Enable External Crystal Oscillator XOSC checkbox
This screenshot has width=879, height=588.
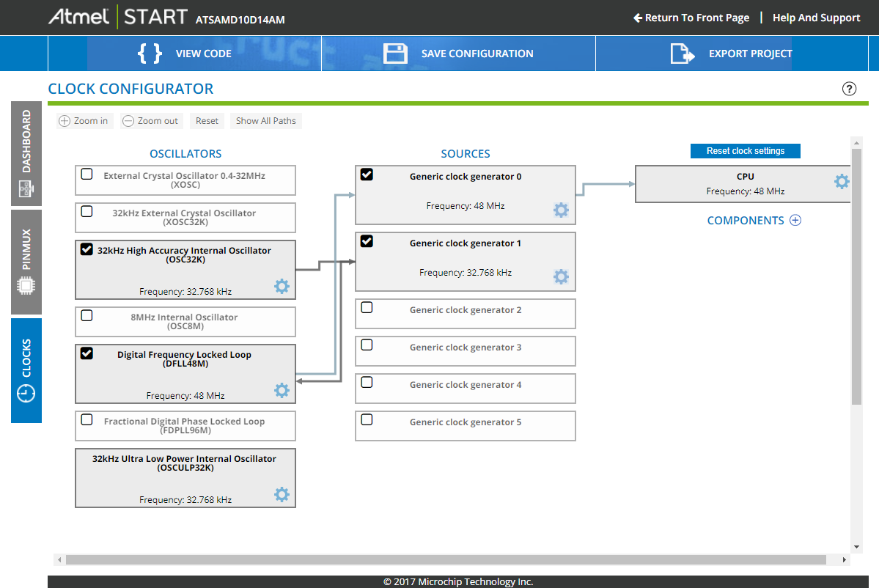tap(87, 174)
